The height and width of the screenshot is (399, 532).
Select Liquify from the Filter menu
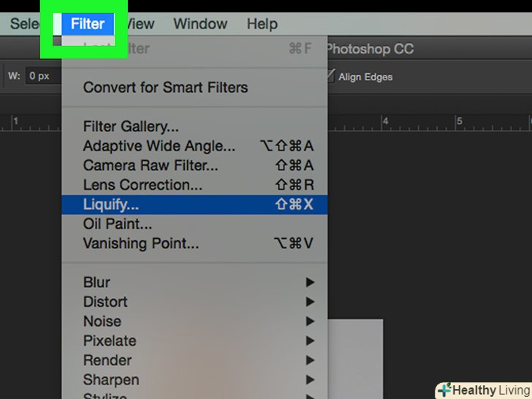[x=111, y=205]
